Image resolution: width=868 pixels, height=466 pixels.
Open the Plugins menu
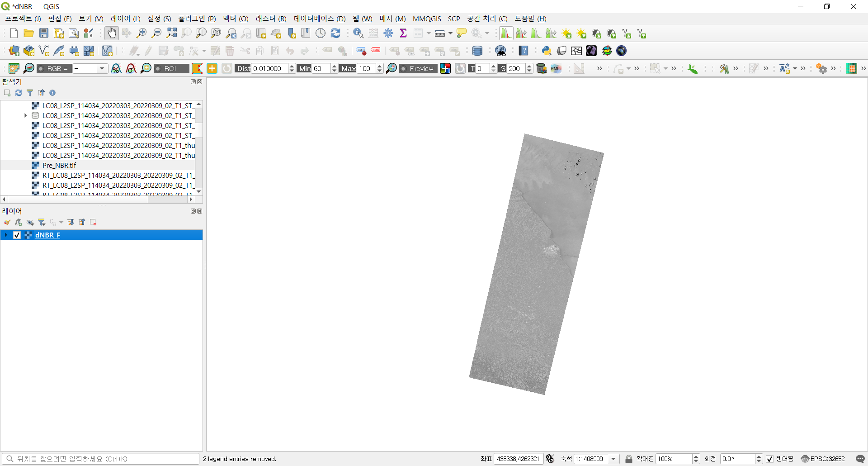(197, 19)
